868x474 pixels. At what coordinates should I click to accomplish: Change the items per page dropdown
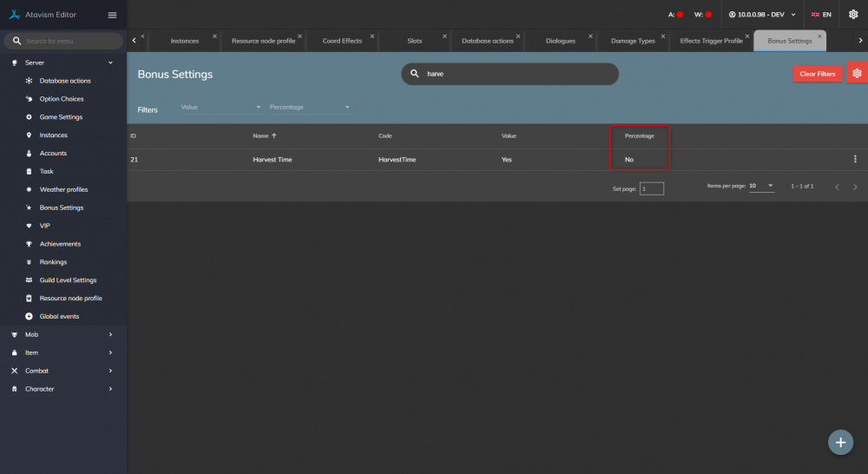pyautogui.click(x=761, y=186)
